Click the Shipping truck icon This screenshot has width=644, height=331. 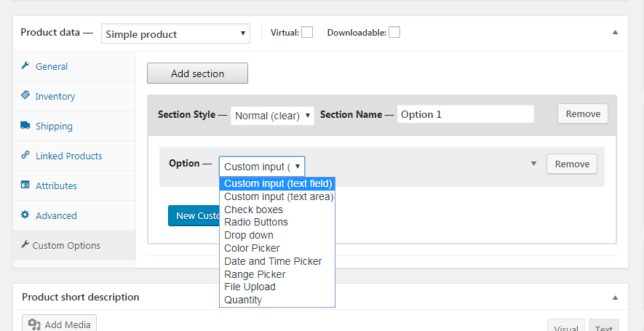[x=25, y=126]
